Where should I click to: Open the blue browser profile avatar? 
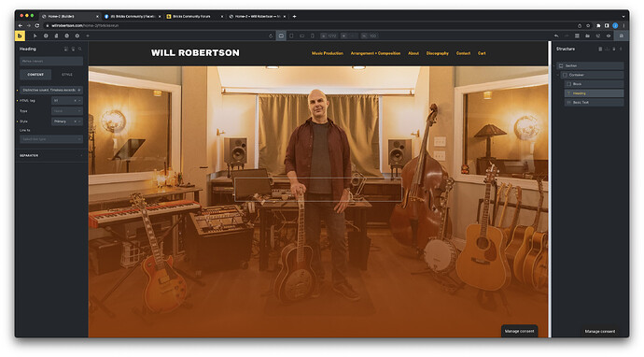(x=615, y=25)
